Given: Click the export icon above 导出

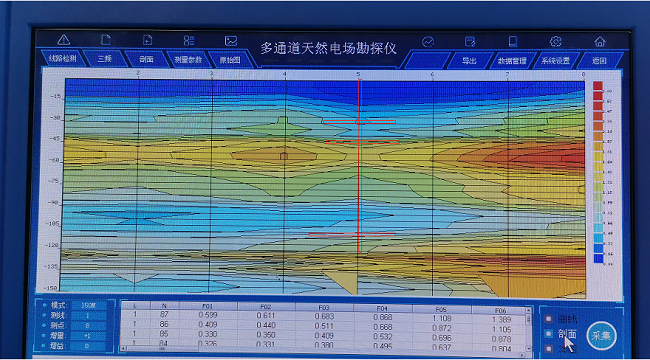Looking at the screenshot, I should point(470,41).
